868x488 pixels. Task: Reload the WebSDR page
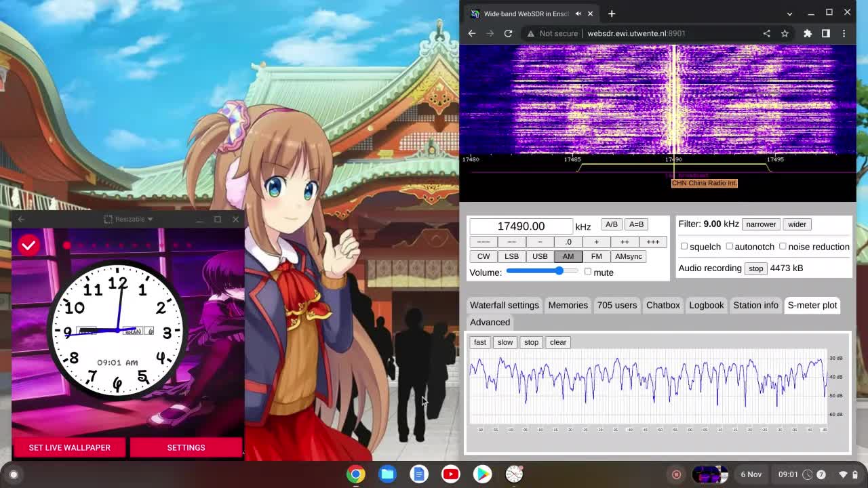508,33
